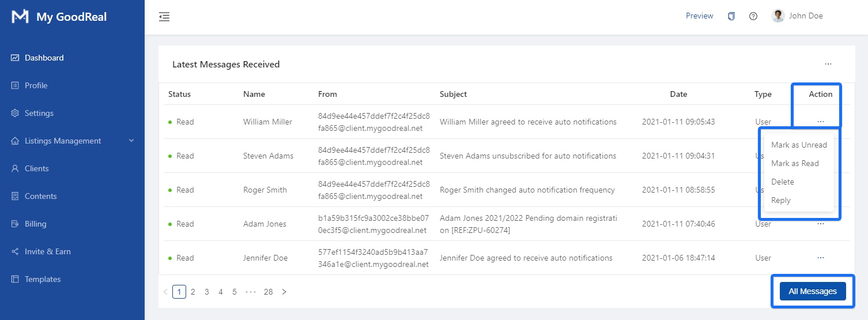
Task: Go to the next page of messages
Action: (x=284, y=292)
